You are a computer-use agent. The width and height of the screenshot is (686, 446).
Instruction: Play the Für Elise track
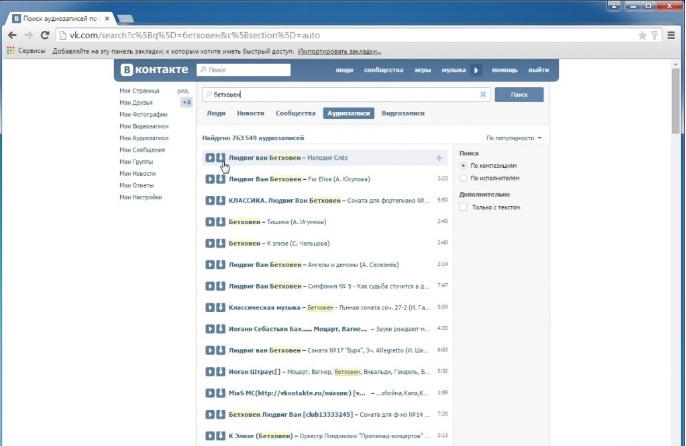pos(210,180)
